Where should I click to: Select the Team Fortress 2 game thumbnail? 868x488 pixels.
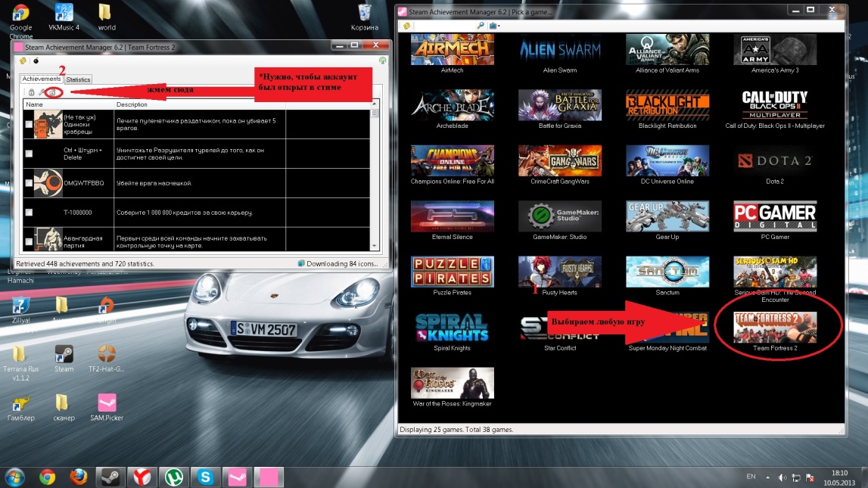pos(775,327)
